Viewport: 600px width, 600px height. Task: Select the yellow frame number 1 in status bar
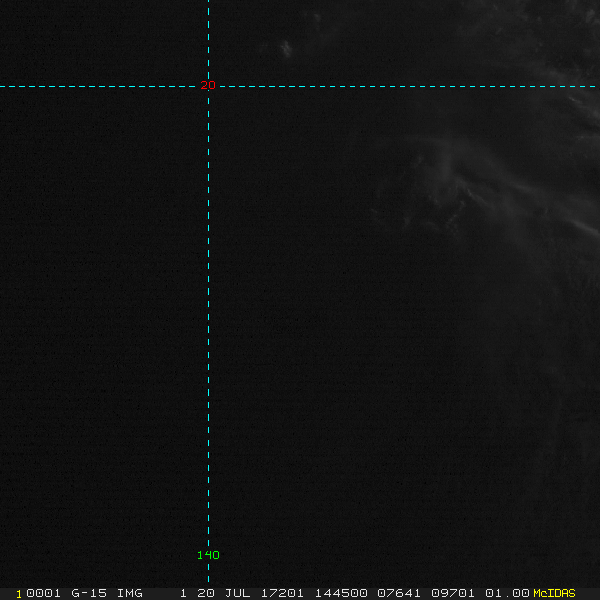19,594
